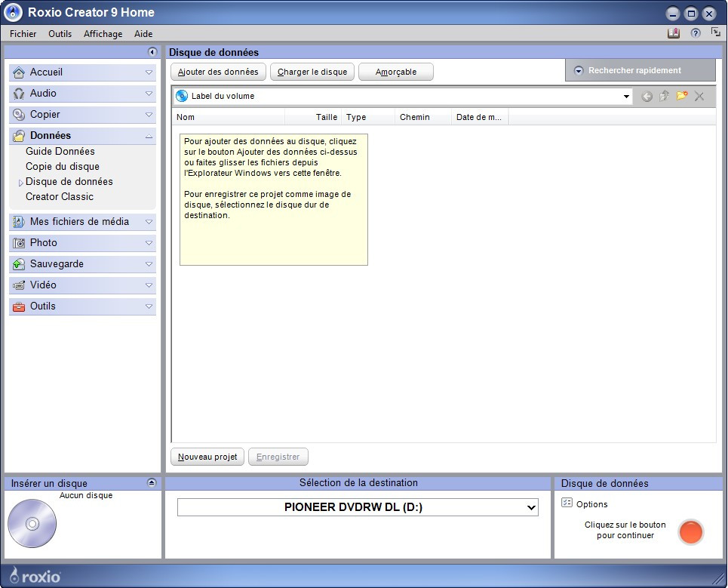Collapse the left sidebar with arrow icon

coord(152,52)
